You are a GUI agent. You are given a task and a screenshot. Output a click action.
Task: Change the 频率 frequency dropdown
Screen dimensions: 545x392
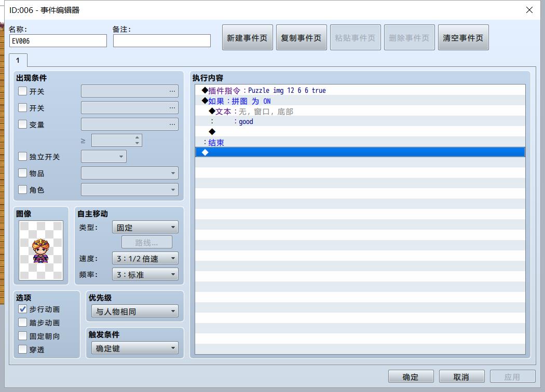[145, 274]
